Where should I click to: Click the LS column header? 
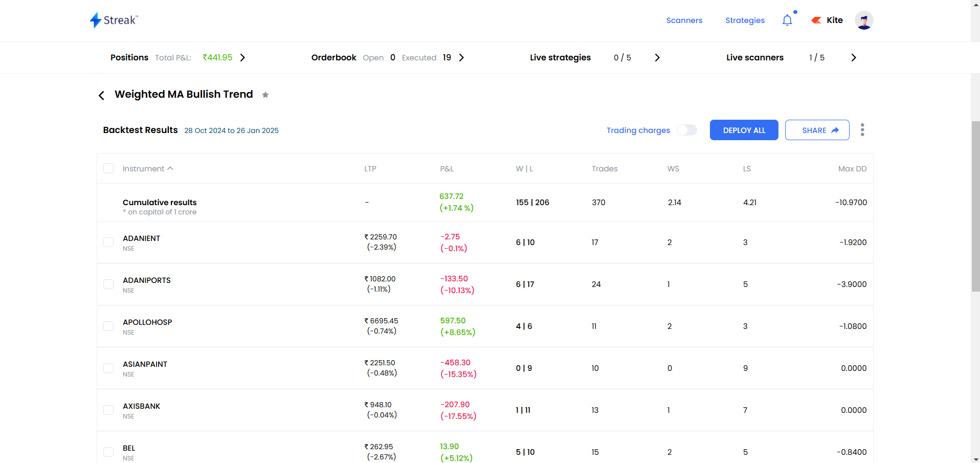[x=747, y=169]
